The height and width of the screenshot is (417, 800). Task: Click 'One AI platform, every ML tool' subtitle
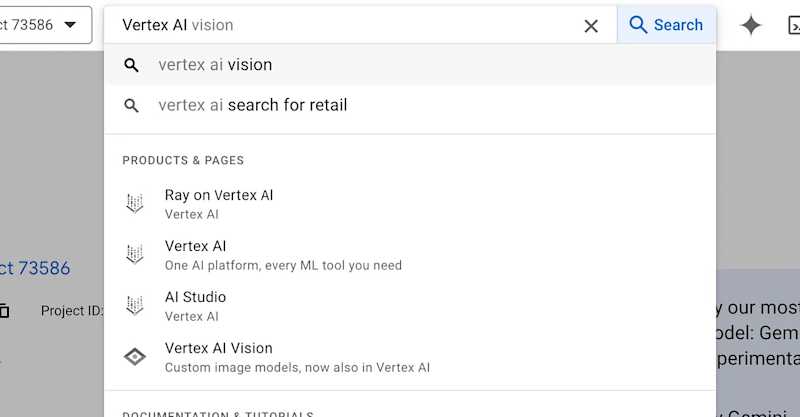tap(283, 265)
